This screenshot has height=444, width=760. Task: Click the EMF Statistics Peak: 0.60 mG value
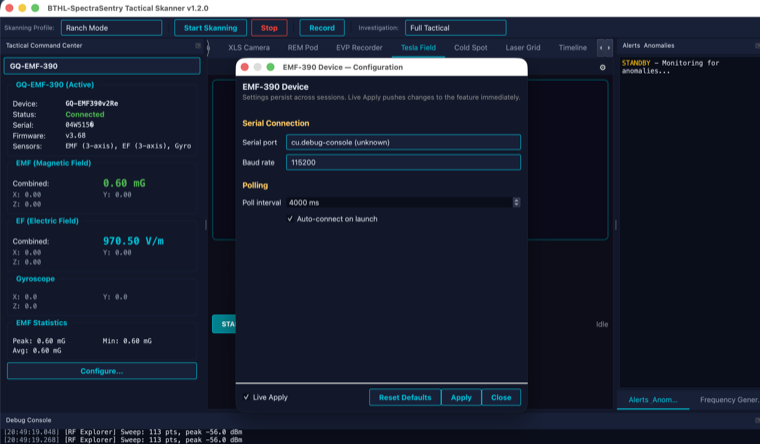pos(39,341)
